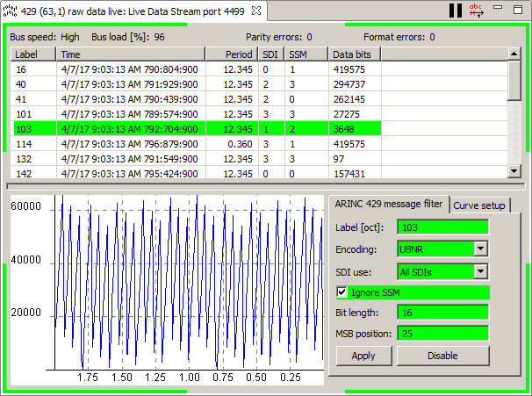Screen dimensions: 532x396
Task: Pause the live data stream
Action: 455,11
